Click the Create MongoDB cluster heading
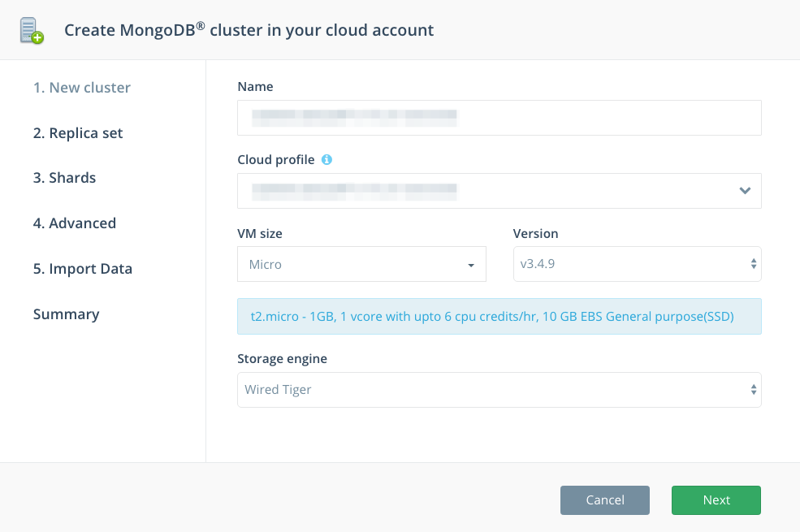Viewport: 800px width, 532px height. tap(249, 30)
